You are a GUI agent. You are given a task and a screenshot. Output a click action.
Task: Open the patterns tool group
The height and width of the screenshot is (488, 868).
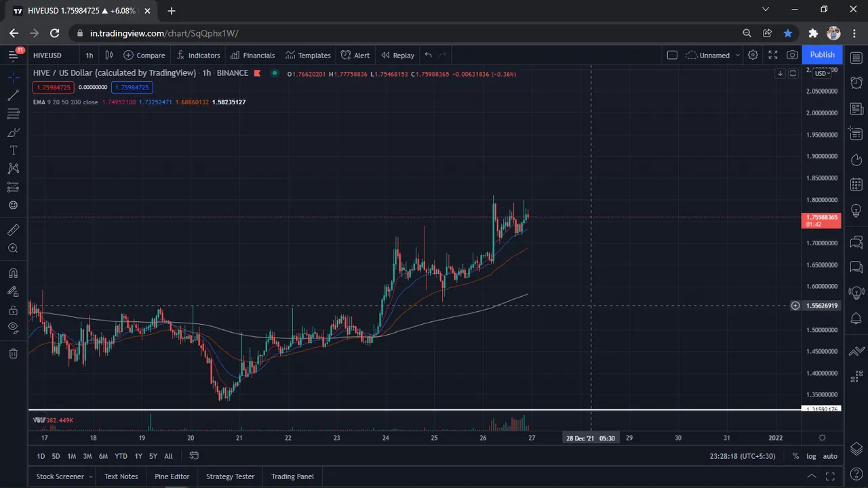point(13,169)
